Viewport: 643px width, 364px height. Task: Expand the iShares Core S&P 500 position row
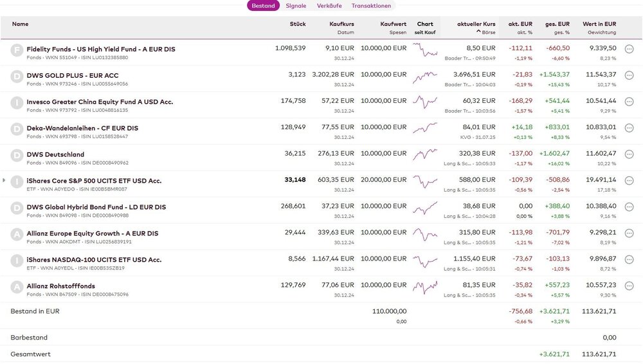tap(4, 180)
